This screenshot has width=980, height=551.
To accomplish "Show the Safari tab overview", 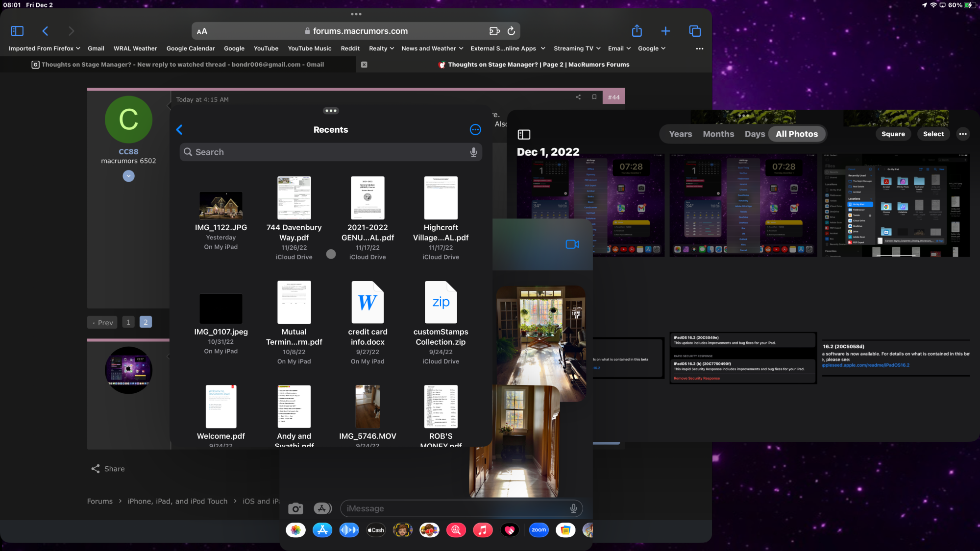I will pyautogui.click(x=695, y=31).
